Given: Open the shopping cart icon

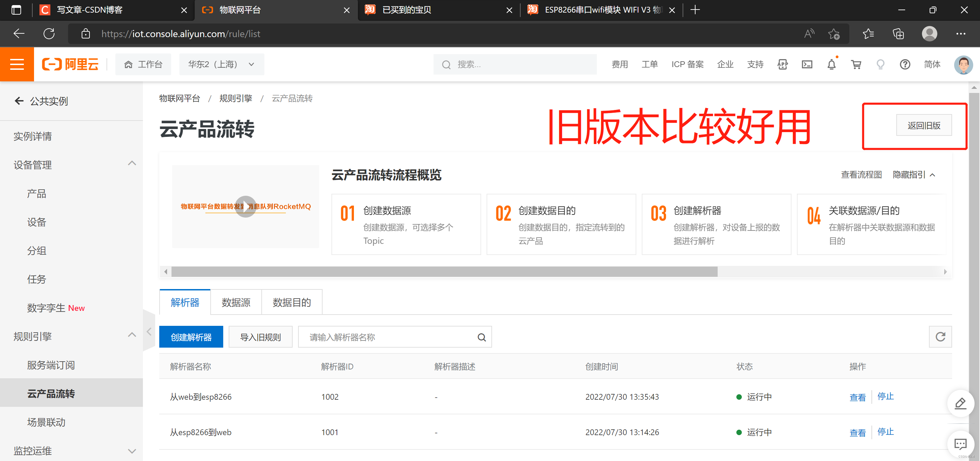Looking at the screenshot, I should click(x=856, y=65).
